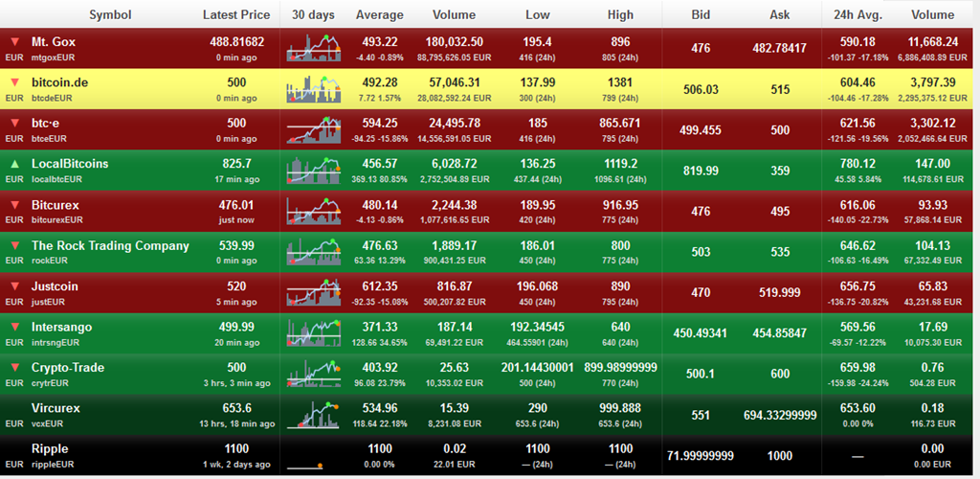Screen dimensions: 980x479
Task: Open the Mt. Gox 30-day sparkline chart
Action: click(x=314, y=48)
